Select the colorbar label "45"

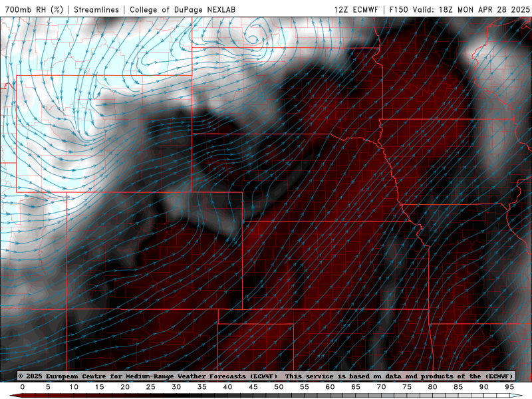pos(253,387)
